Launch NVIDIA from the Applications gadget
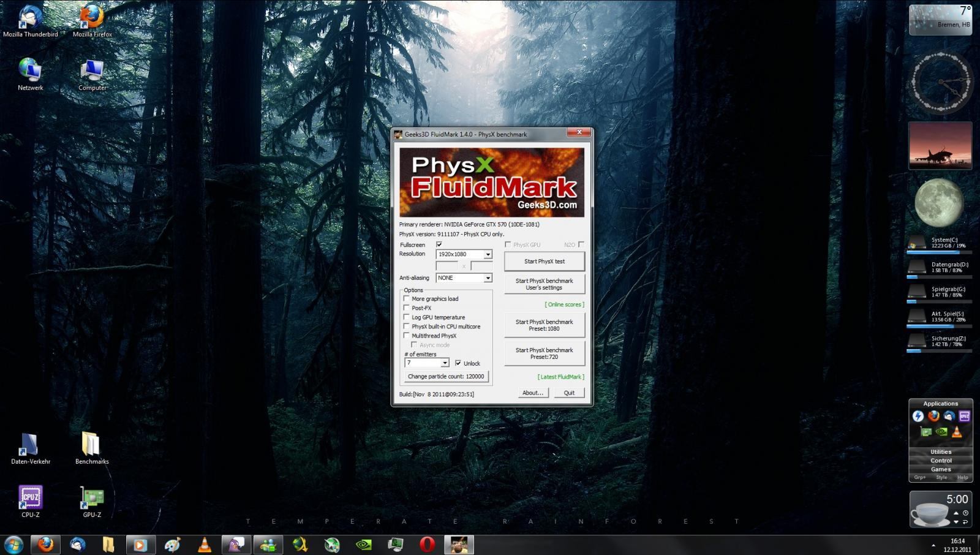This screenshot has height=555, width=980. pyautogui.click(x=941, y=432)
